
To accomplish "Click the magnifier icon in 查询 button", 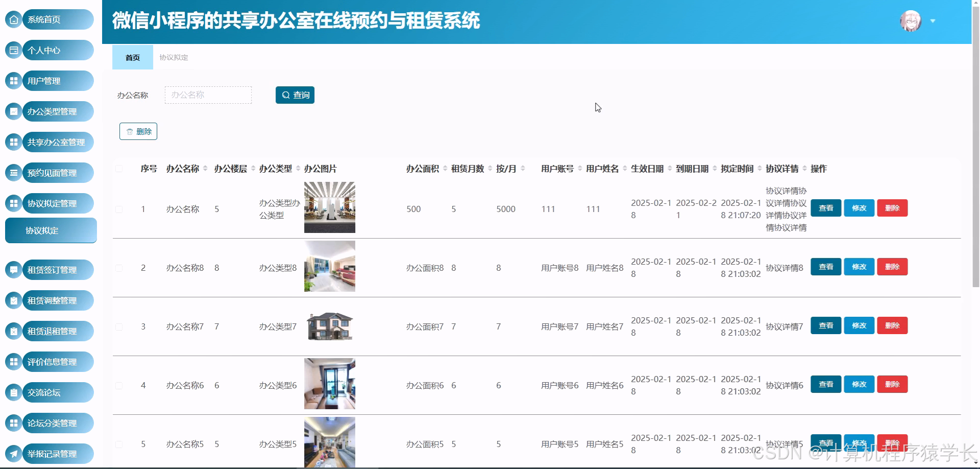I will (x=286, y=95).
